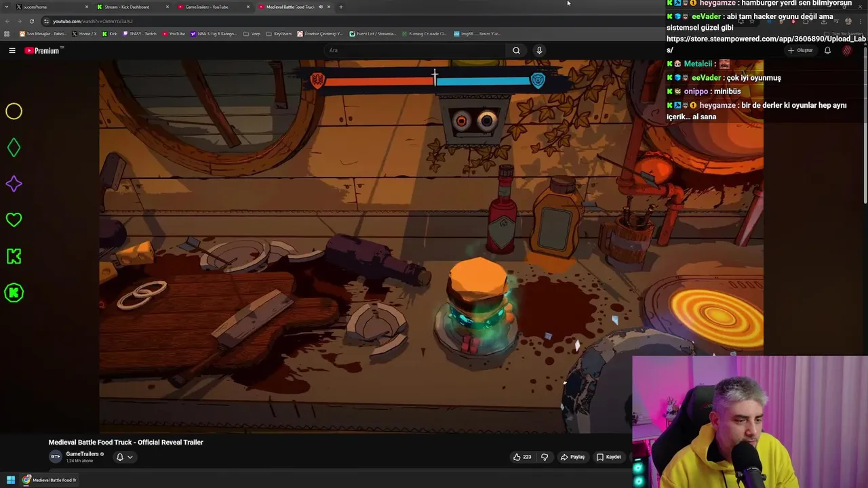868x488 pixels.
Task: Like the video with thumbs-up 223
Action: tap(521, 457)
